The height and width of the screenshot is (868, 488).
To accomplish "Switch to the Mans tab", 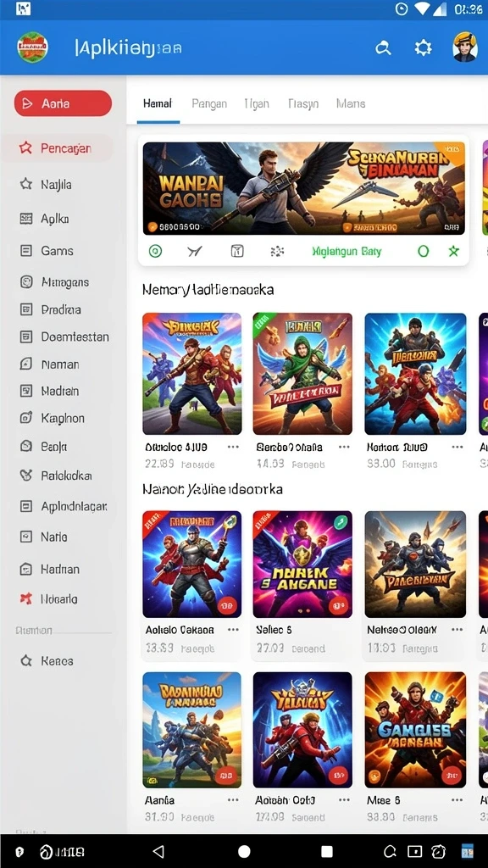I will [x=351, y=103].
